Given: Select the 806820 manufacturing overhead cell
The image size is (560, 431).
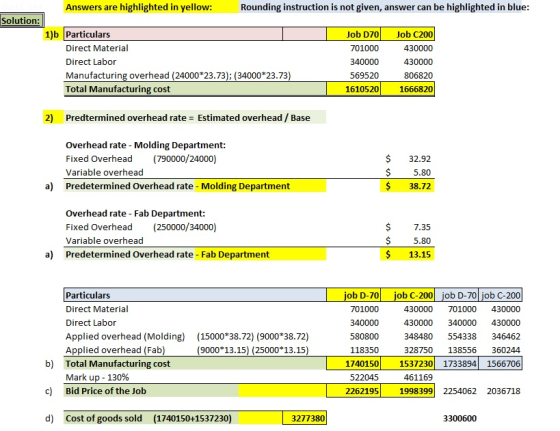Looking at the screenshot, I should [x=418, y=76].
